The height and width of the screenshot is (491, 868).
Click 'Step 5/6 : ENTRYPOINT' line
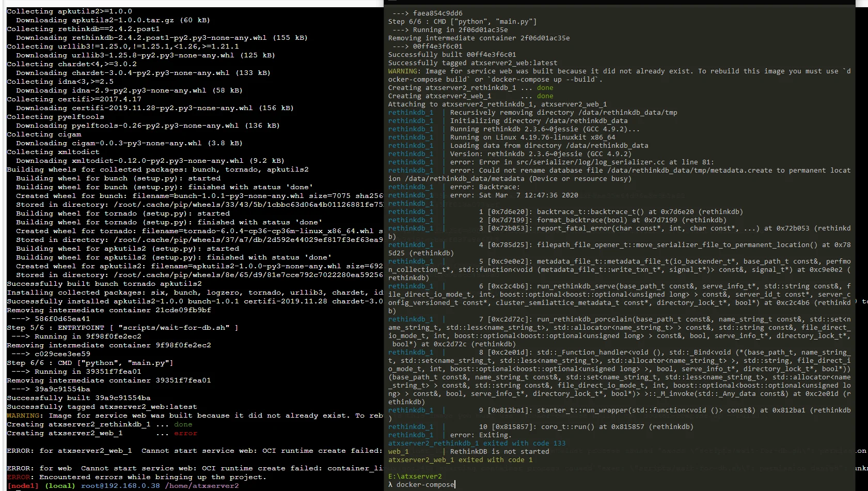tap(122, 328)
